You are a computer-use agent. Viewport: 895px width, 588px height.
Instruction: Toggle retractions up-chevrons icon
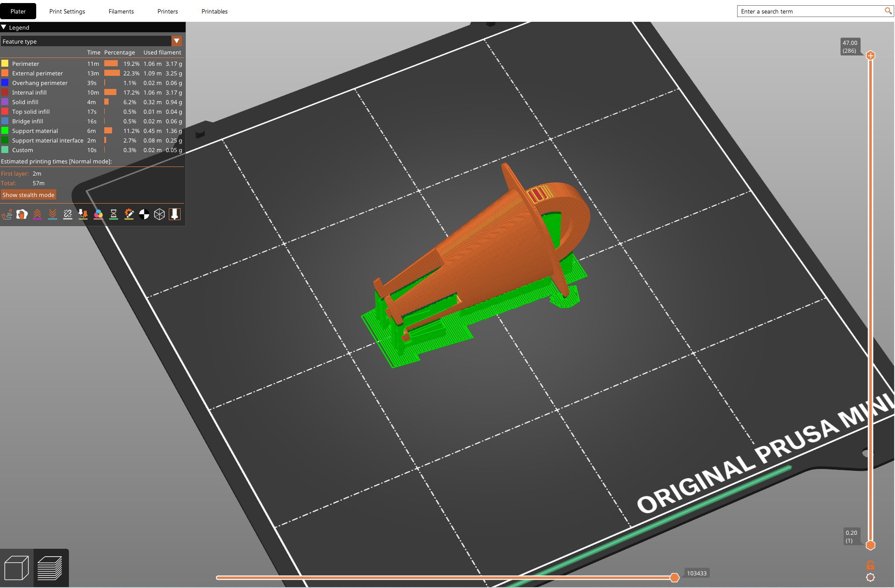tap(37, 214)
